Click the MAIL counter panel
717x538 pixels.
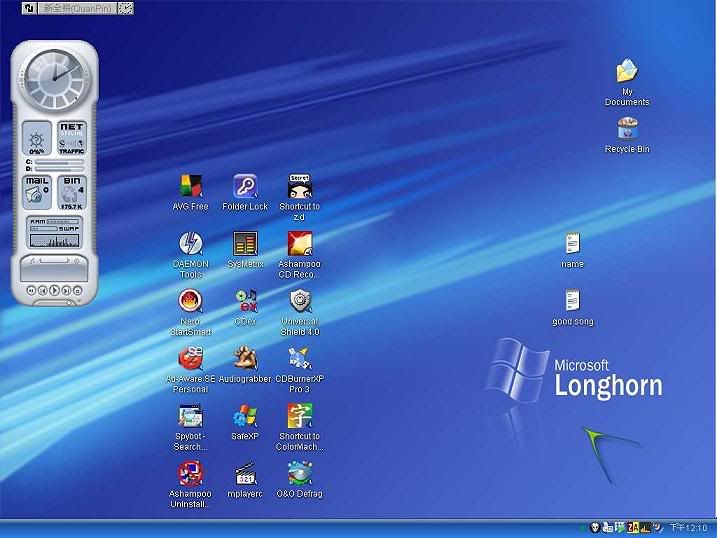pos(37,193)
